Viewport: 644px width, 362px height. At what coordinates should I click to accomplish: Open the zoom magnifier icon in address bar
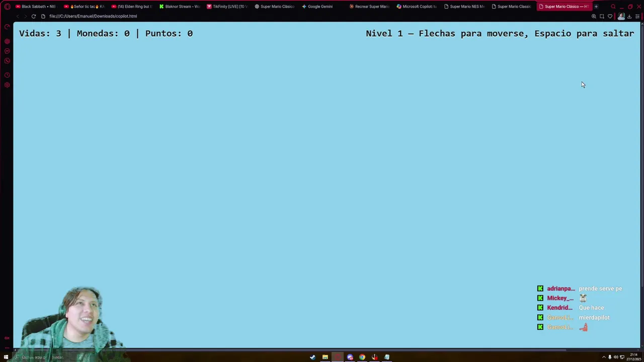coord(594,16)
